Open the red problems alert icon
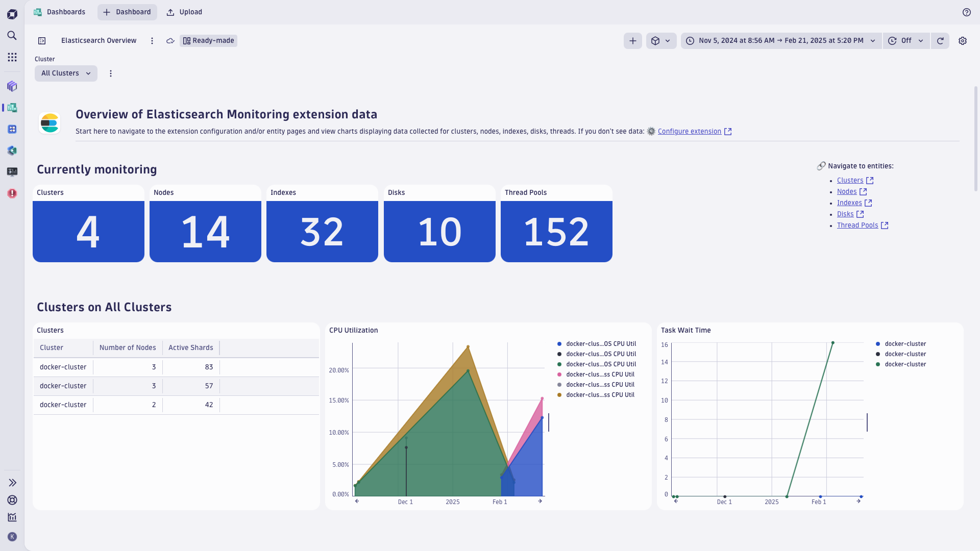This screenshot has width=980, height=551. coord(12,193)
